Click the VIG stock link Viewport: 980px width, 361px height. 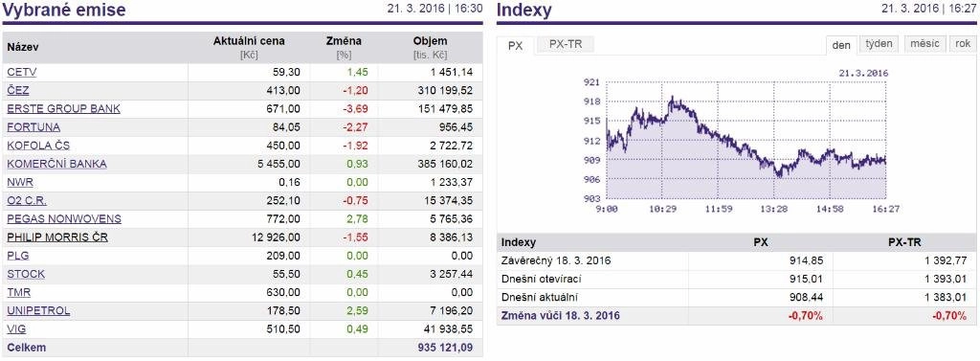(x=17, y=329)
